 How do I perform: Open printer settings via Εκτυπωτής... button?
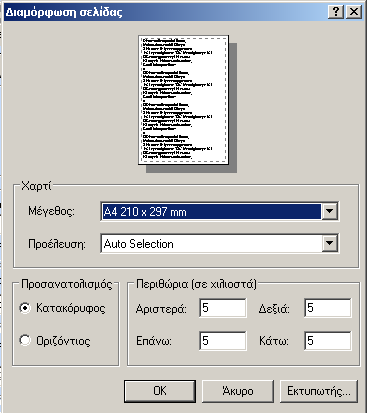319,391
